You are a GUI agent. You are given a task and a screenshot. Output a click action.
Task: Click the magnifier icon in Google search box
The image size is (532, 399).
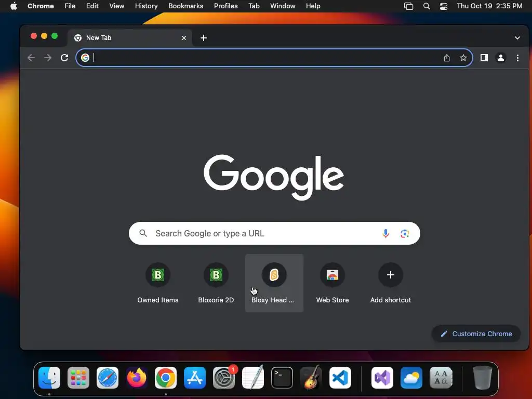[143, 233]
